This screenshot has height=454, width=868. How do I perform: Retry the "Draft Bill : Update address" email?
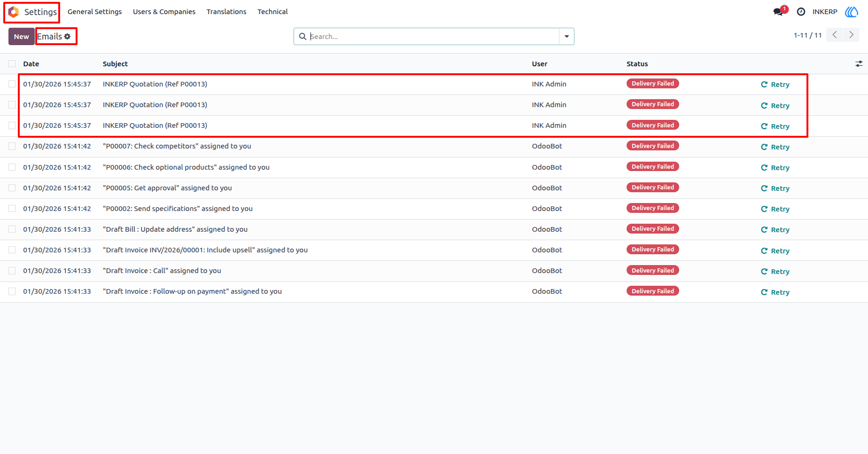(x=775, y=230)
